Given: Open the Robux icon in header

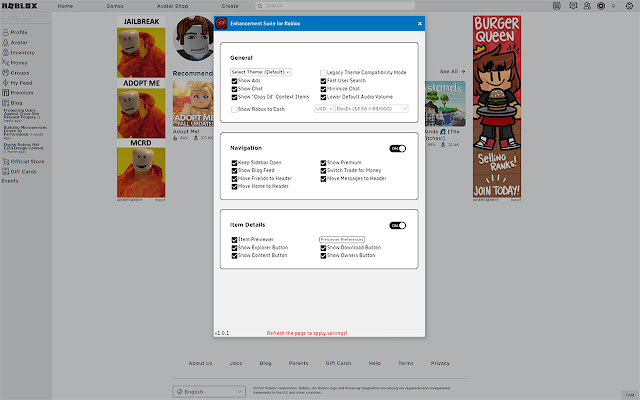Looking at the screenshot, I should (x=601, y=6).
